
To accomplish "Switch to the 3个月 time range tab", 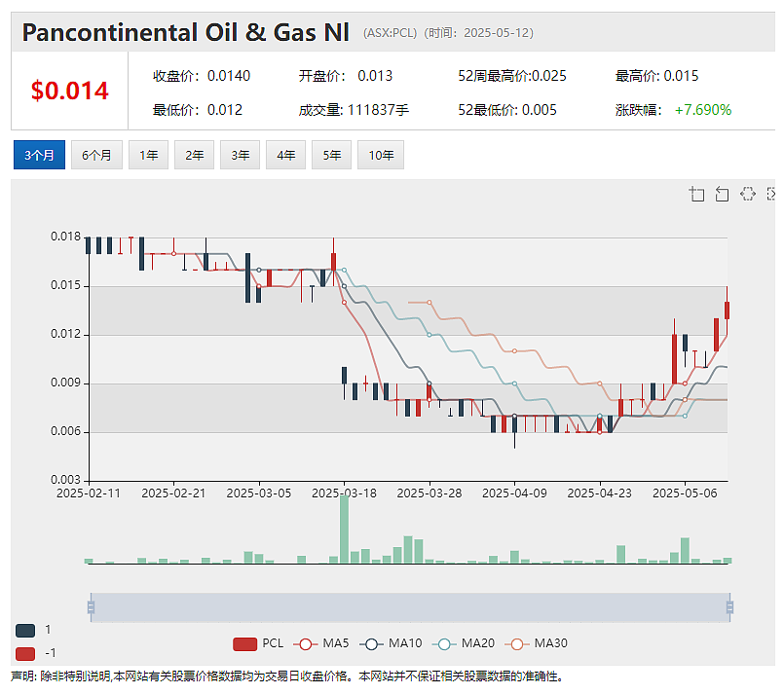I will coord(39,155).
